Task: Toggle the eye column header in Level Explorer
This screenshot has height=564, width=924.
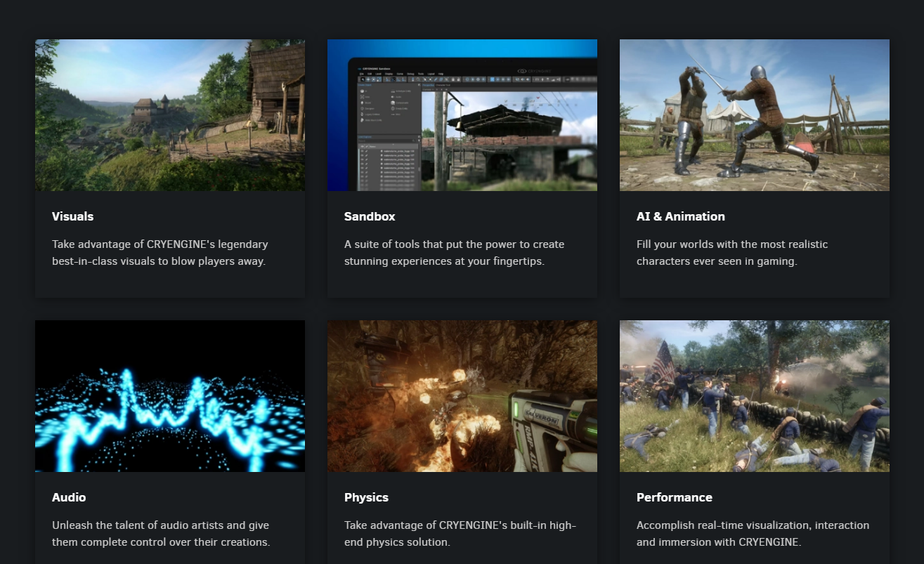Action: tap(362, 146)
